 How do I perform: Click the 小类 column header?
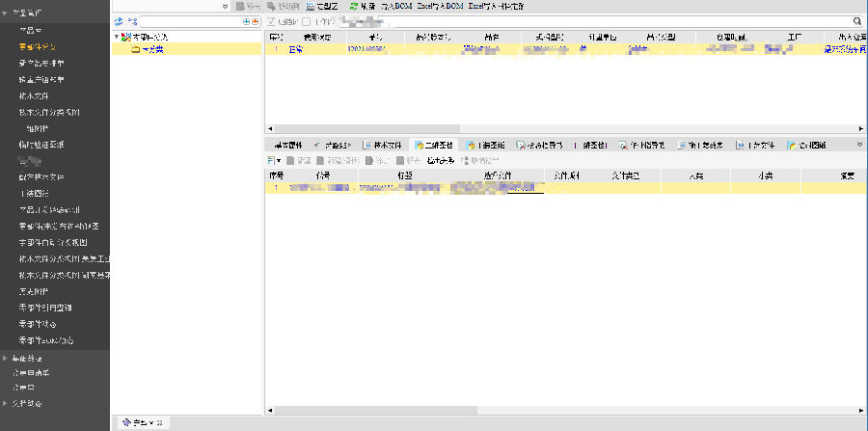766,175
